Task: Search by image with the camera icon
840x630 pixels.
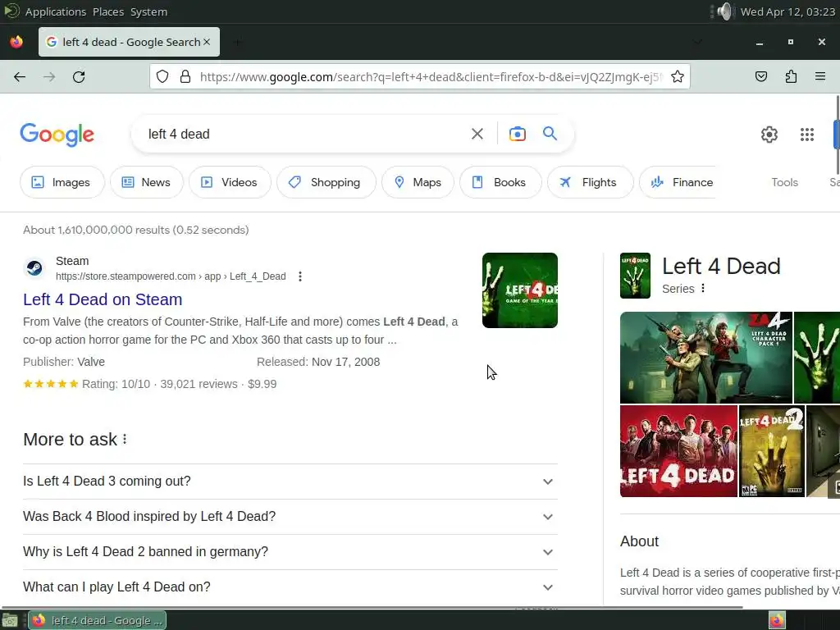Action: [x=517, y=134]
